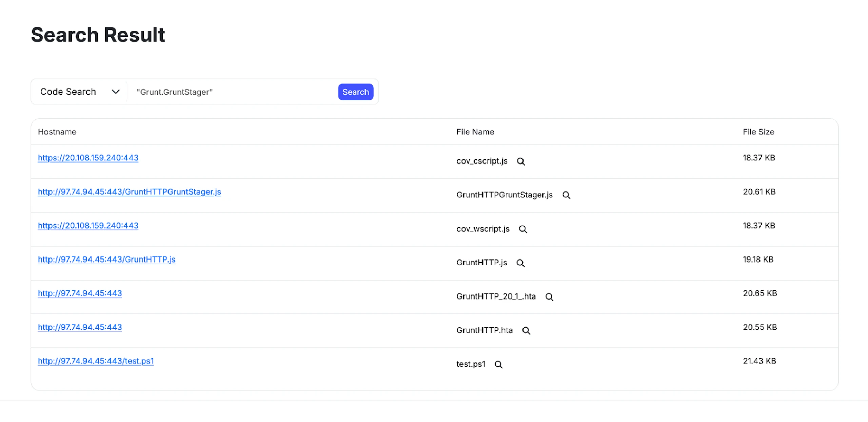Viewport: 868px width, 422px height.
Task: Click the Hostname column header
Action: [57, 132]
